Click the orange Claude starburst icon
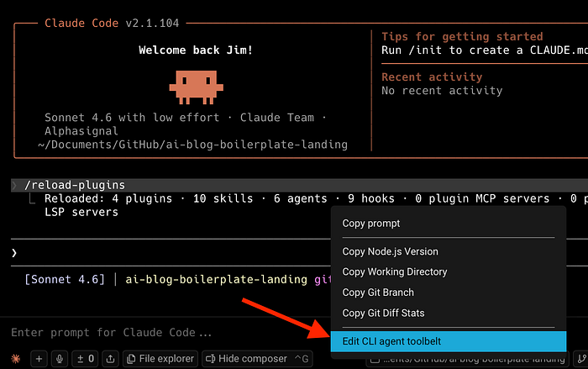 (x=16, y=359)
